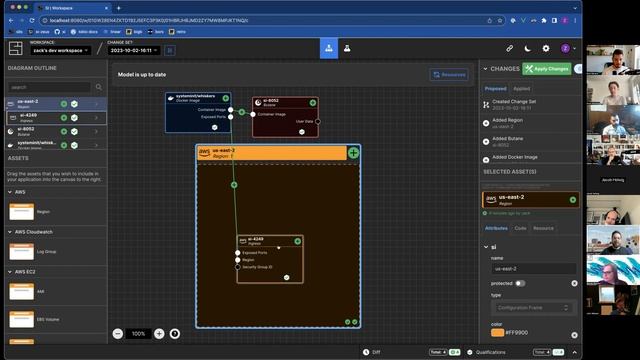Image resolution: width=640 pixels, height=360 pixels.
Task: Click Region input socket on si-4249
Action: click(238, 260)
